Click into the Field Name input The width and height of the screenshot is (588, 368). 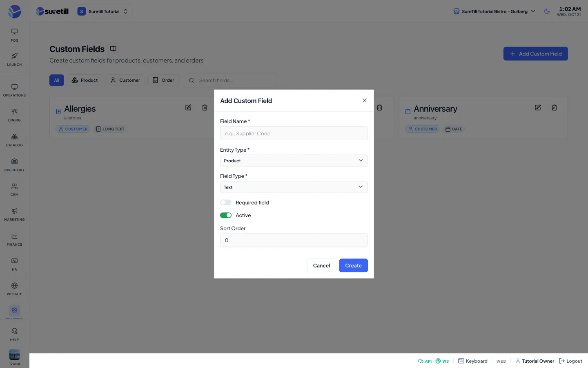point(294,133)
